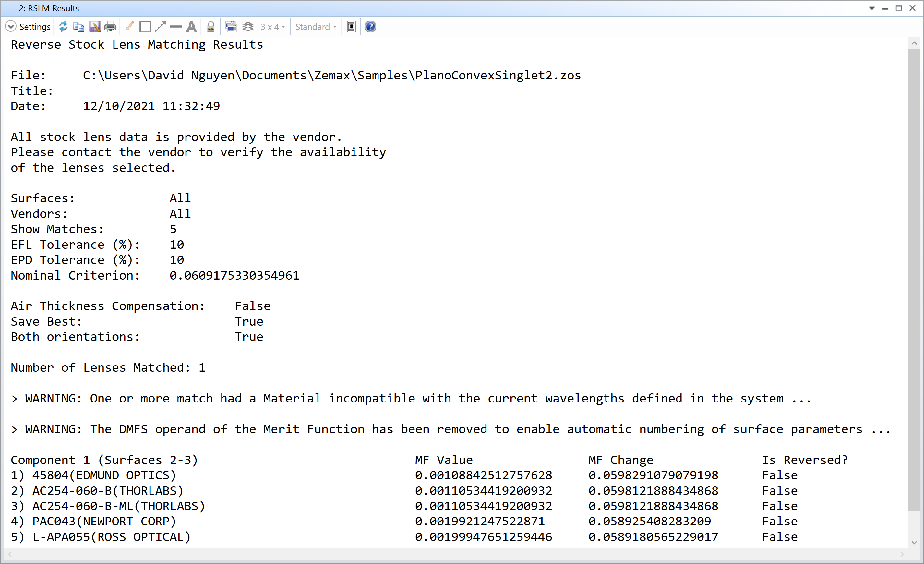The image size is (924, 564).
Task: Click Number of Lenses Matched line
Action: [x=108, y=367]
